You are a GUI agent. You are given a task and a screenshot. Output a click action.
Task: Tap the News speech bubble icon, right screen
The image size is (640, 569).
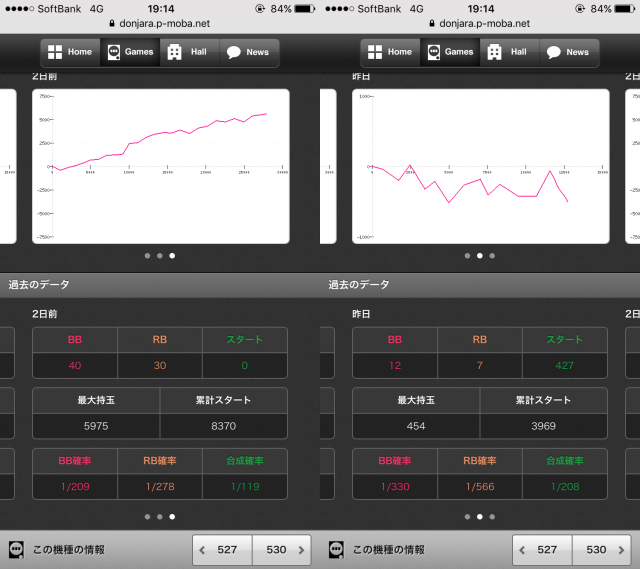click(x=553, y=52)
